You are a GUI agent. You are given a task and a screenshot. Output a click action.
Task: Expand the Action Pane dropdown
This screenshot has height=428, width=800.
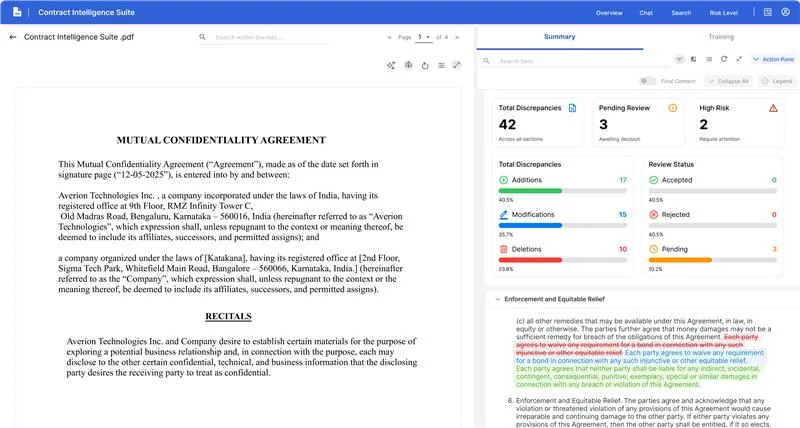coord(773,59)
